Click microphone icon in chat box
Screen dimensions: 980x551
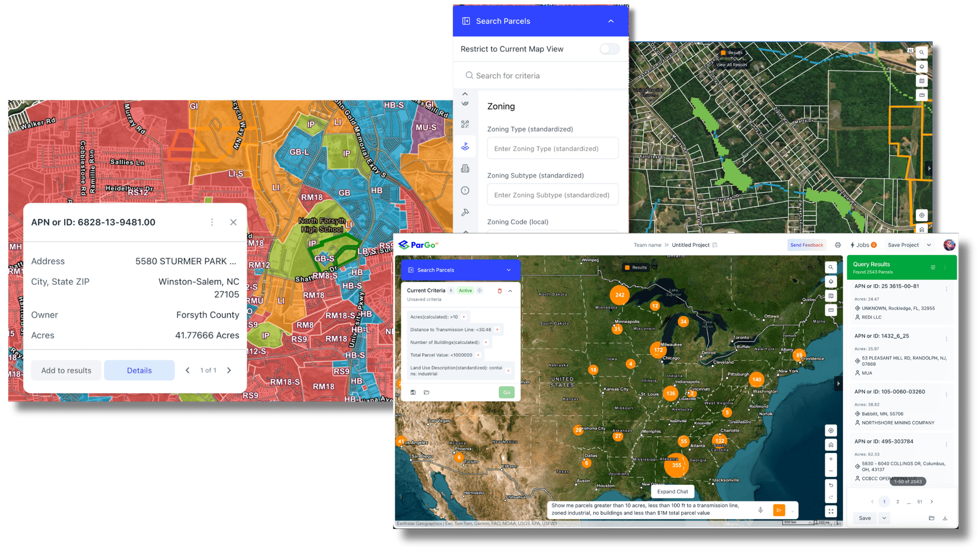click(760, 510)
